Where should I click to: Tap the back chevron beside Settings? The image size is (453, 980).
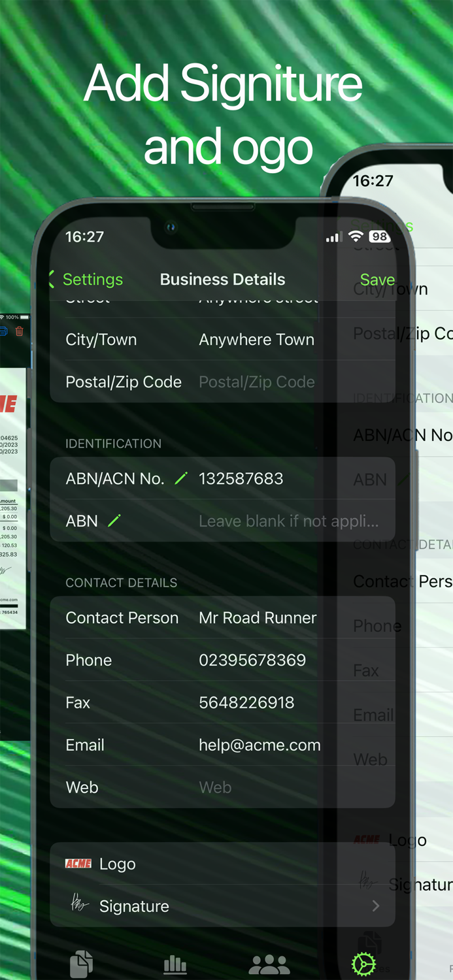point(52,280)
